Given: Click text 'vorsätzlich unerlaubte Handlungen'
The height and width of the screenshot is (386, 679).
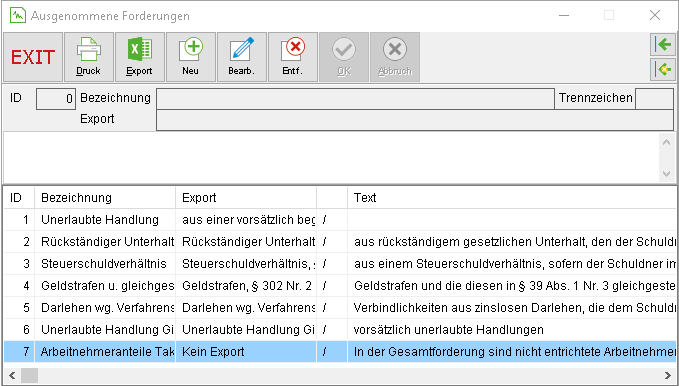Looking at the screenshot, I should pos(449,330).
